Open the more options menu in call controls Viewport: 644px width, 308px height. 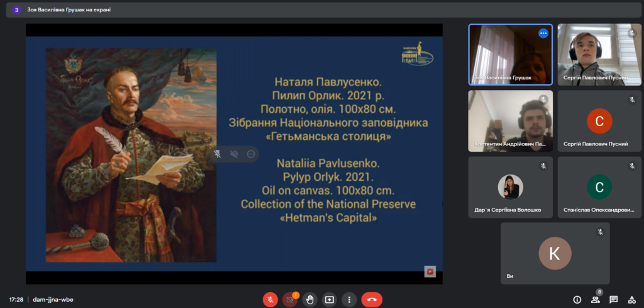click(x=349, y=300)
